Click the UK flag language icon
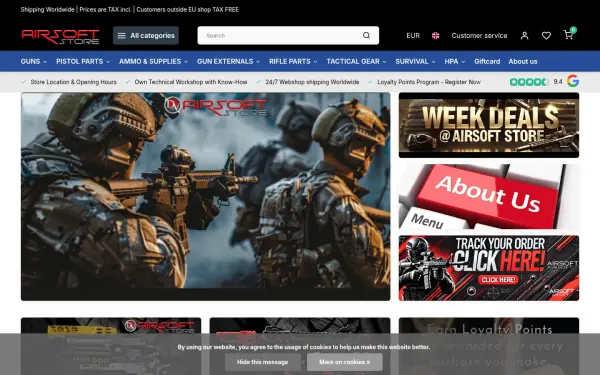Image resolution: width=600 pixels, height=375 pixels. pos(435,36)
